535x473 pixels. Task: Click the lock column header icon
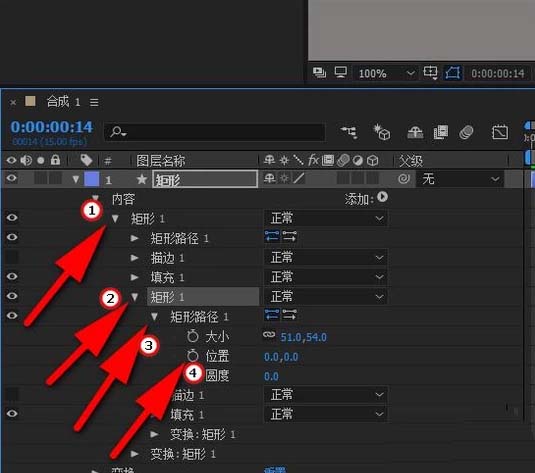[55, 160]
